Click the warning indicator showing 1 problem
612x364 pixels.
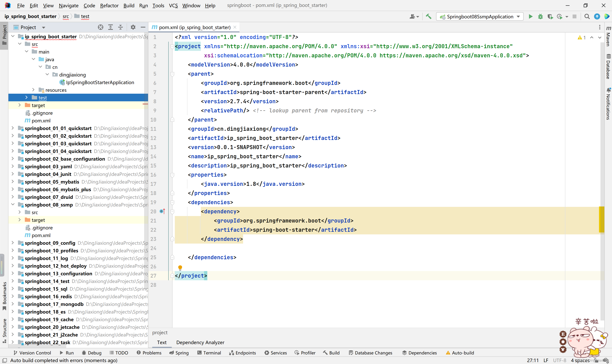[582, 37]
